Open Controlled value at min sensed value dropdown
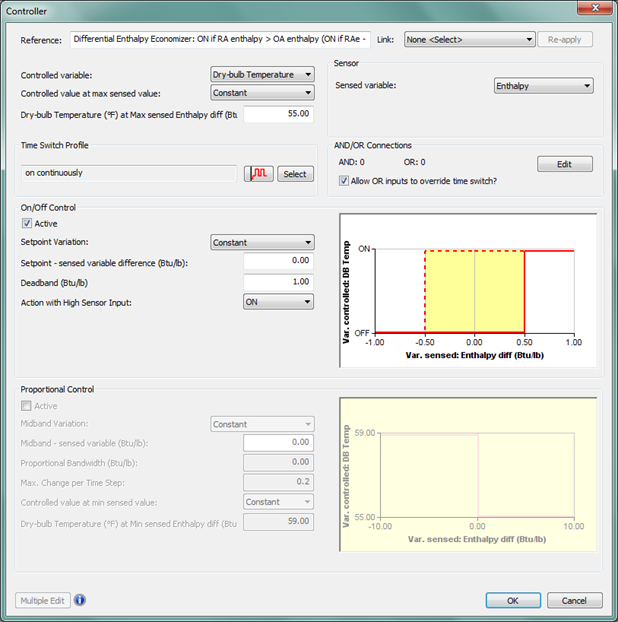 click(x=278, y=502)
